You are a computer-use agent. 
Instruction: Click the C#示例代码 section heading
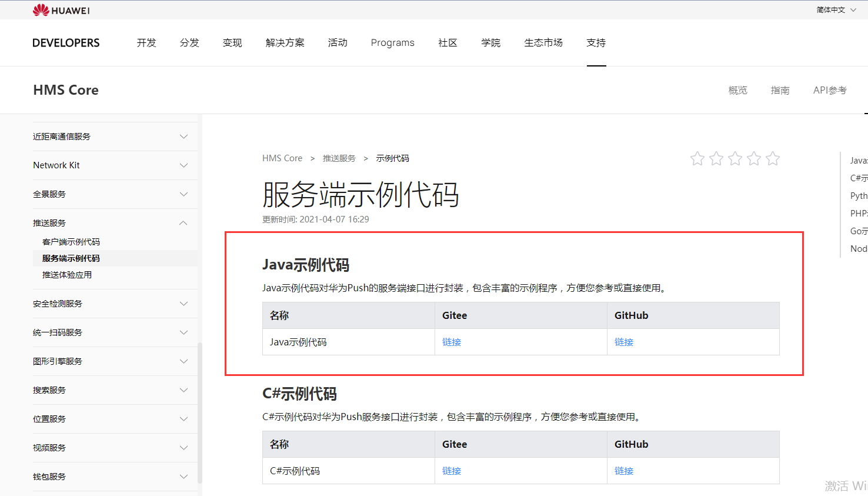[299, 394]
